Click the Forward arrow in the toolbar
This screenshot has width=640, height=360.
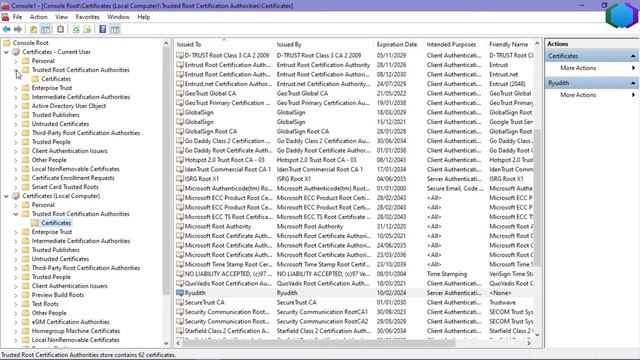pyautogui.click(x=18, y=29)
